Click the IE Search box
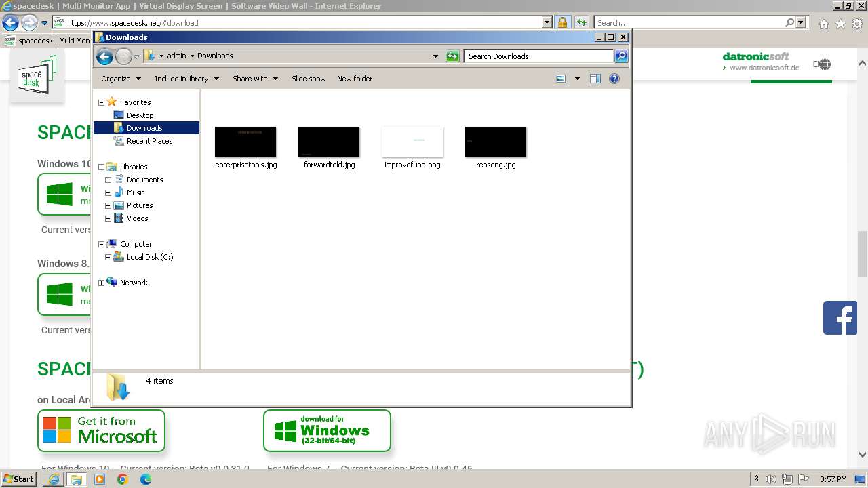This screenshot has width=868, height=488. [x=690, y=22]
